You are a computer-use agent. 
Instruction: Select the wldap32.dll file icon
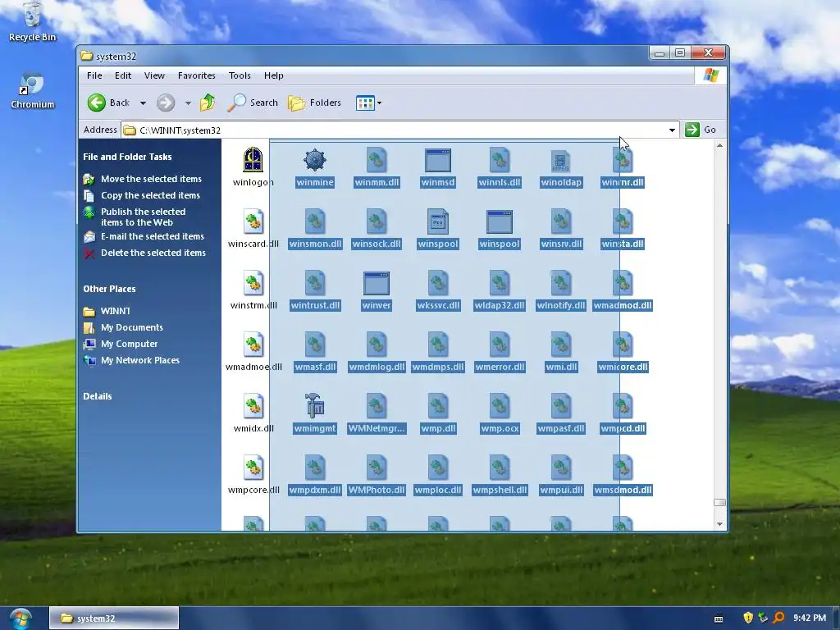click(x=500, y=283)
